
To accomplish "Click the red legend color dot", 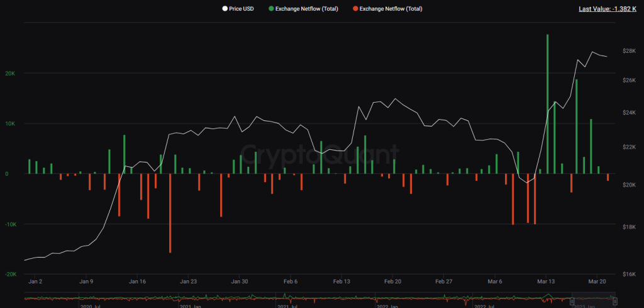I will click(355, 9).
